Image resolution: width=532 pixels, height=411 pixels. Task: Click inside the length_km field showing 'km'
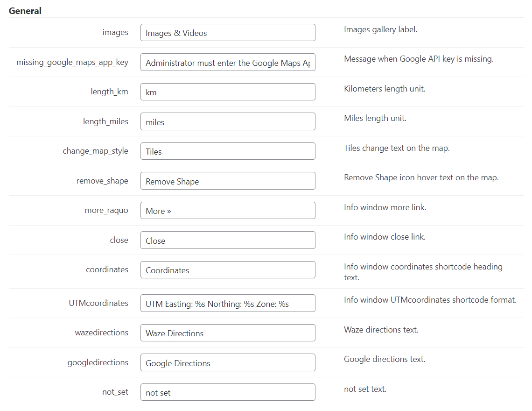point(228,92)
